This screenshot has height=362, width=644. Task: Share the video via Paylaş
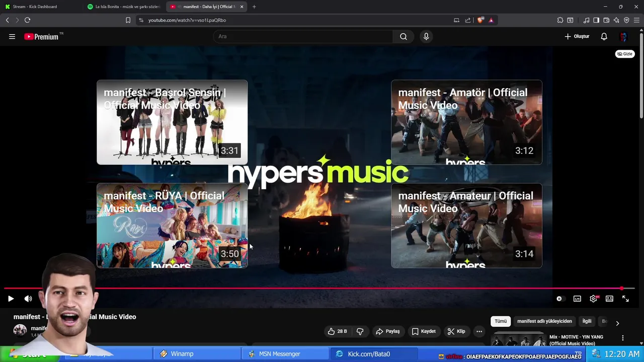[387, 331]
